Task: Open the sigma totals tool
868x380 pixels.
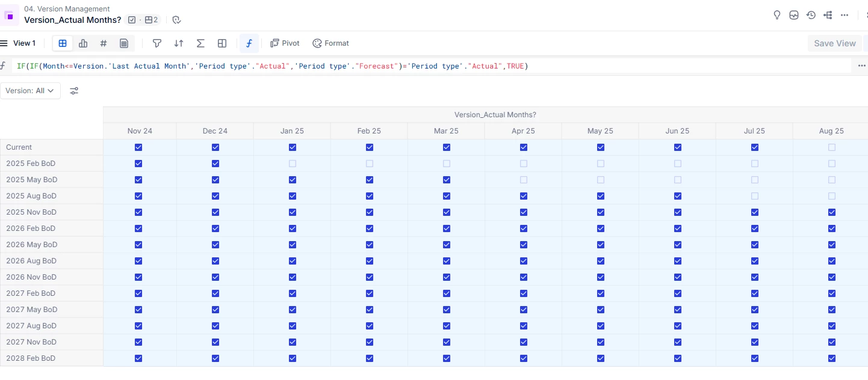Action: 200,43
